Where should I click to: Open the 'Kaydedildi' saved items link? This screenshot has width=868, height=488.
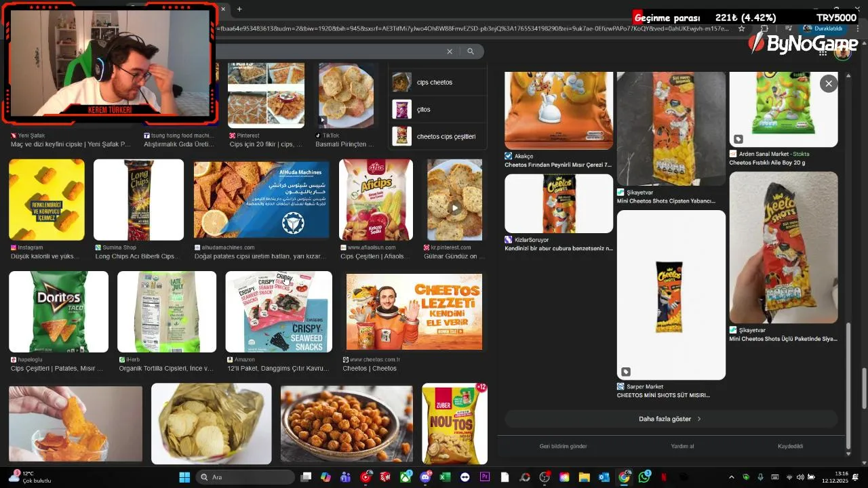790,446
